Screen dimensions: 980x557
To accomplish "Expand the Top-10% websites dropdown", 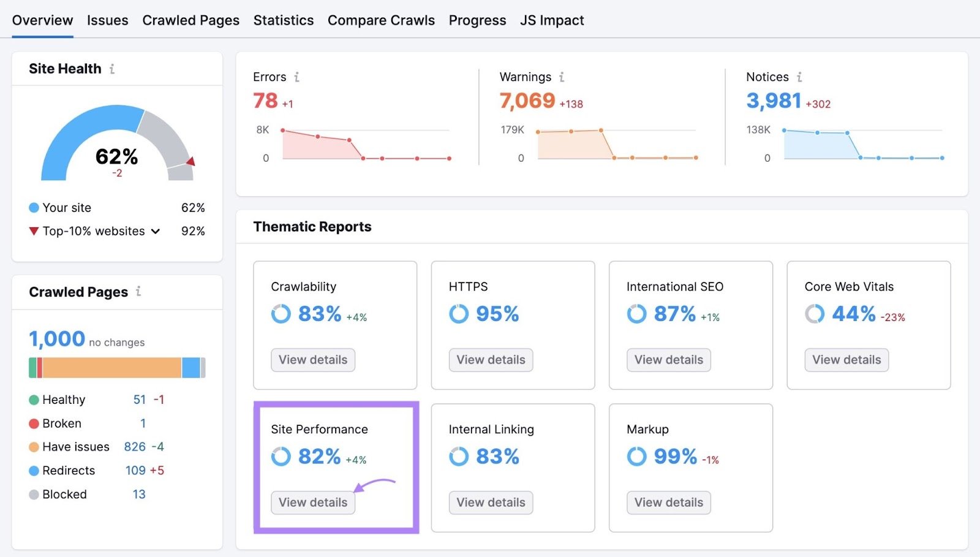I will 156,232.
